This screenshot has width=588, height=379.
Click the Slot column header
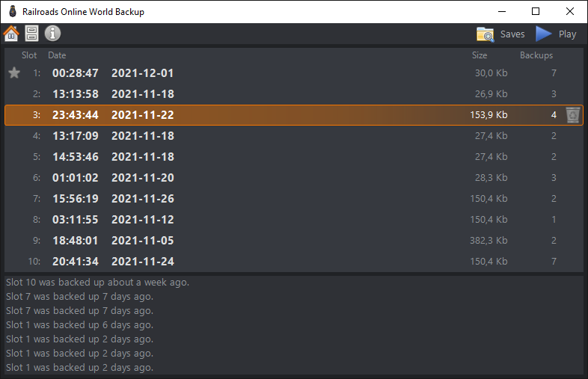coord(29,55)
